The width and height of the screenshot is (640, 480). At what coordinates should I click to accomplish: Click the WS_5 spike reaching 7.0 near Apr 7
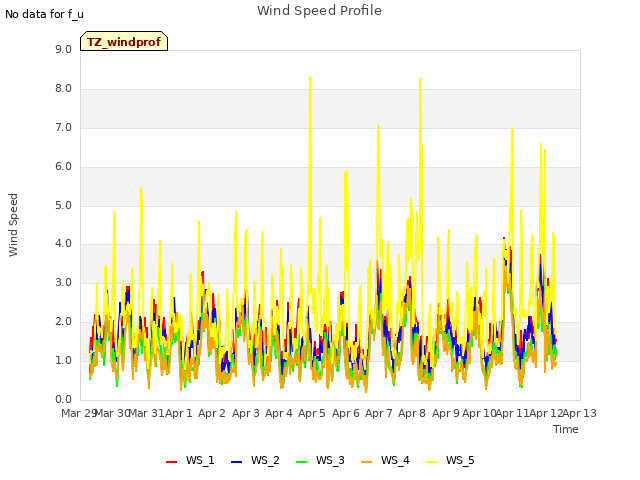tap(378, 126)
